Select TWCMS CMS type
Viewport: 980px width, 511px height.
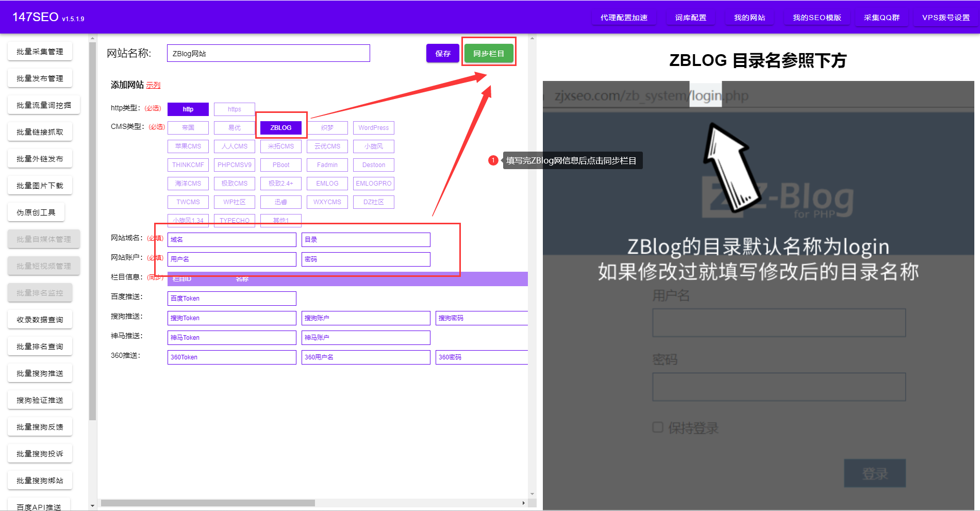188,202
